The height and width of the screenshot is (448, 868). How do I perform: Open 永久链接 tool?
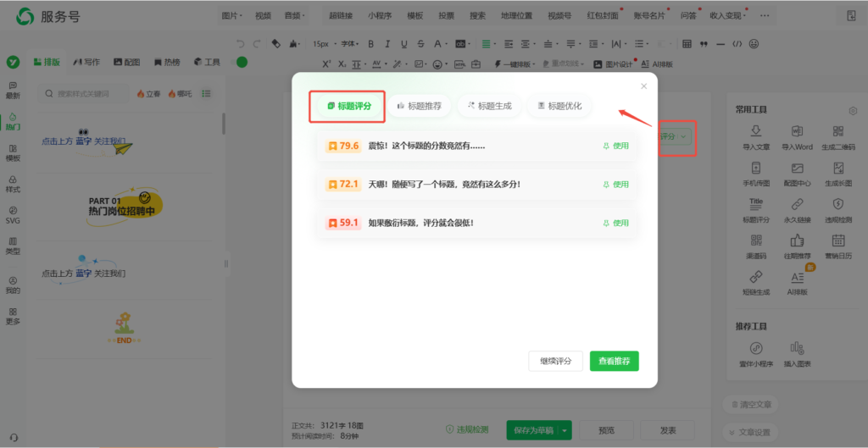(797, 210)
